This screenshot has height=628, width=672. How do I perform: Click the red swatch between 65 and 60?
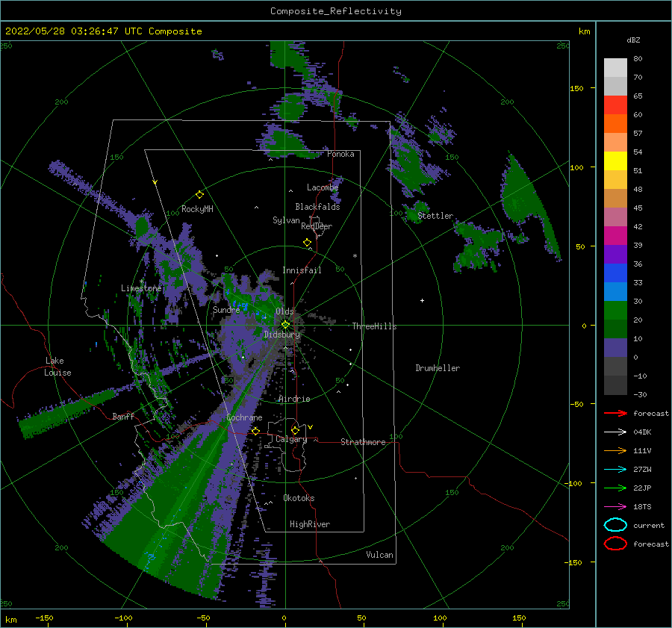point(615,105)
